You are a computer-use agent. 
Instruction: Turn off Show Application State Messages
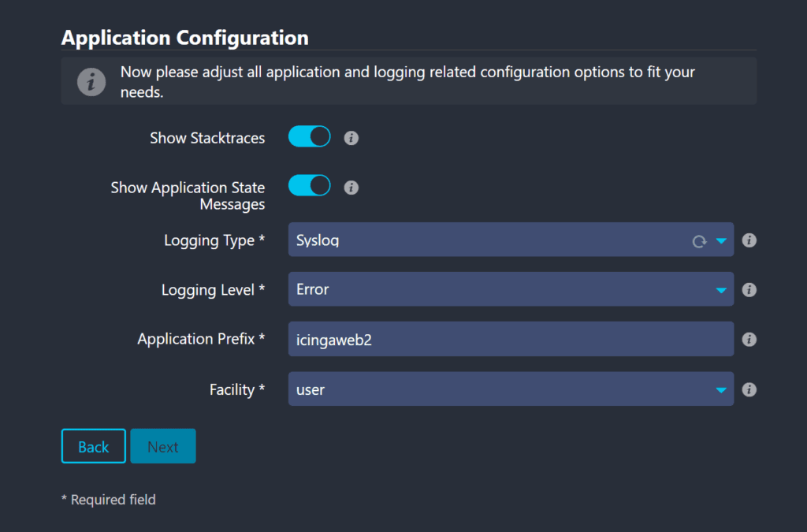pyautogui.click(x=309, y=187)
